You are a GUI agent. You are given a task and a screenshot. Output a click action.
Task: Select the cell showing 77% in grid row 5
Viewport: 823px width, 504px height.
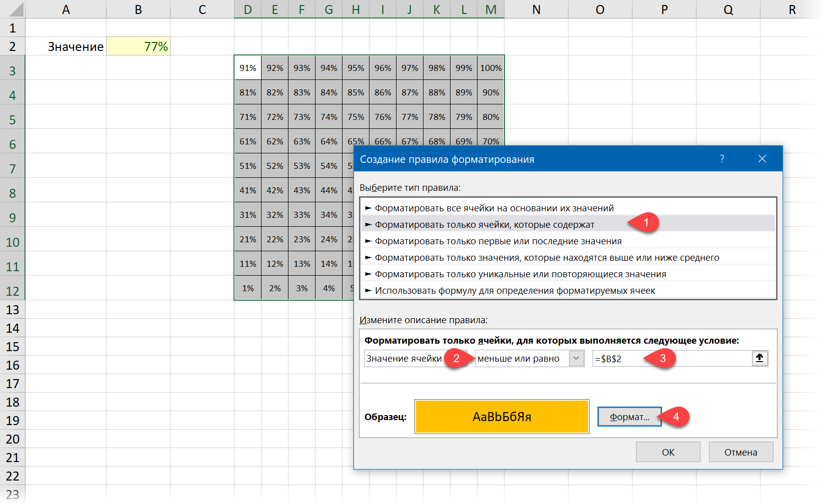(409, 117)
